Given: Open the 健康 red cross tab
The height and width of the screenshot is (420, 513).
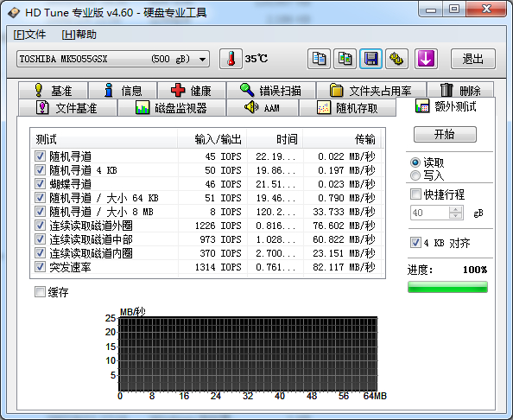Looking at the screenshot, I should pos(192,91).
